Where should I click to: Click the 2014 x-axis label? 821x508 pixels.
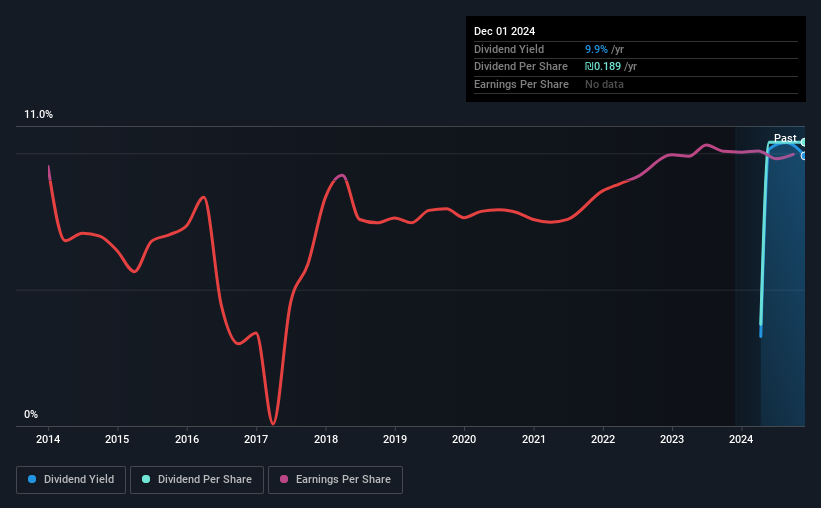tap(48, 439)
